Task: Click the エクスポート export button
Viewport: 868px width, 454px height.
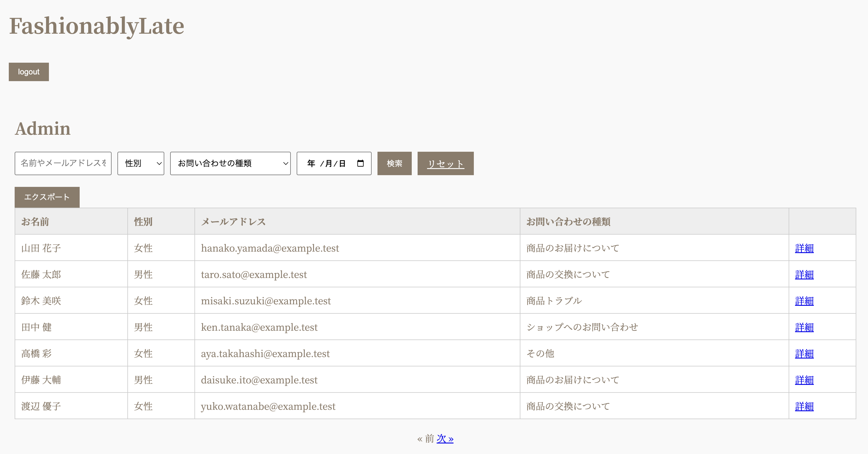Action: pos(47,197)
